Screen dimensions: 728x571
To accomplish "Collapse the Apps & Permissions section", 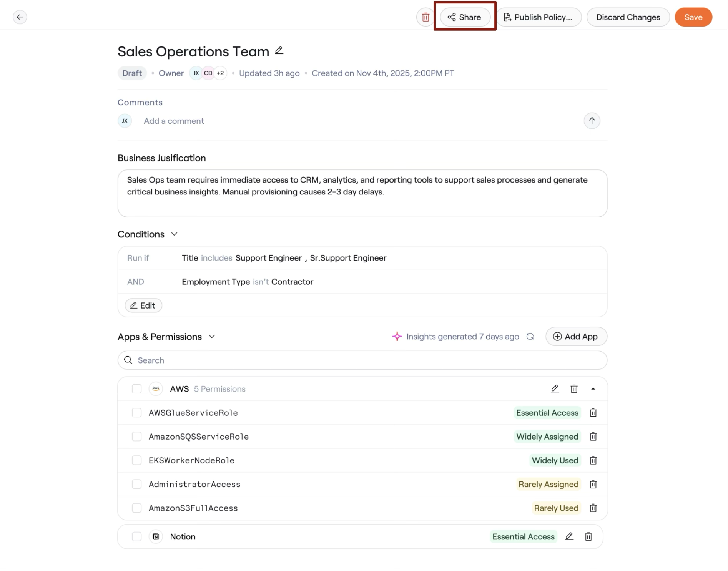I will click(212, 337).
